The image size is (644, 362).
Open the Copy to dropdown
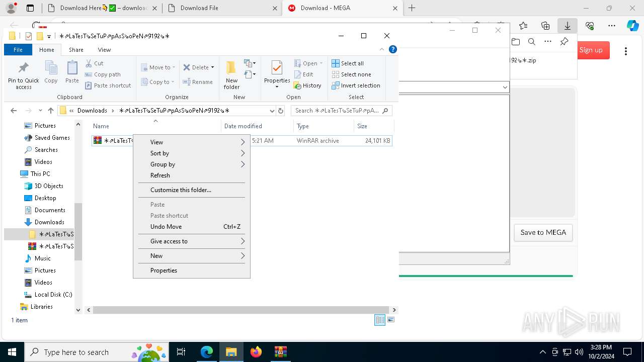tap(158, 82)
